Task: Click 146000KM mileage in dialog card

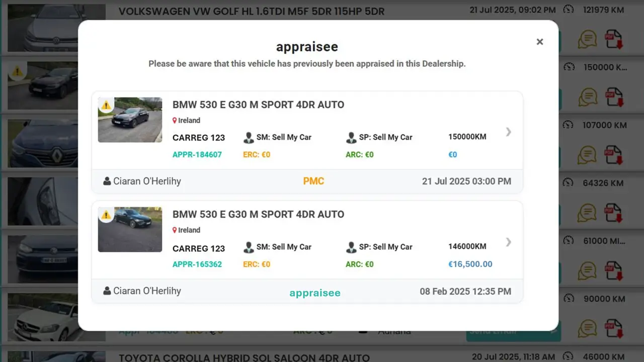Action: (x=467, y=246)
